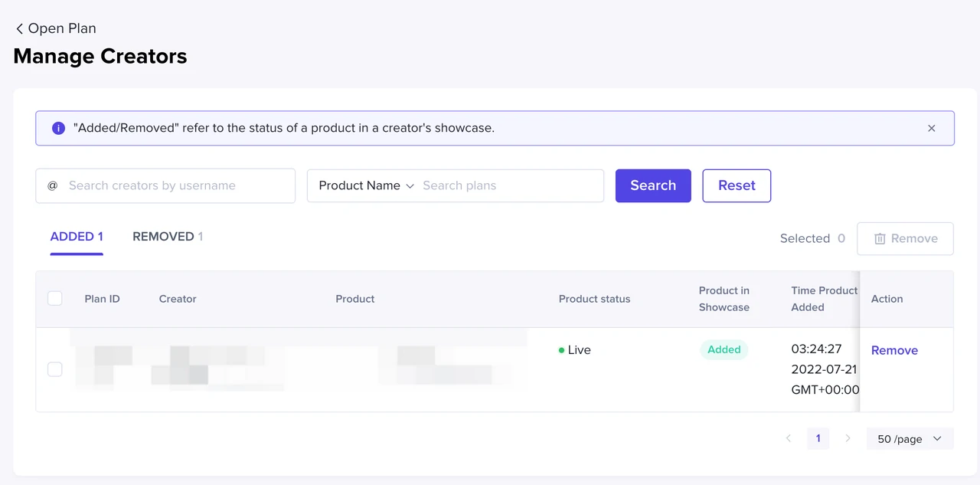This screenshot has height=485, width=980.
Task: Click the trash Remove button above table
Action: coord(905,239)
